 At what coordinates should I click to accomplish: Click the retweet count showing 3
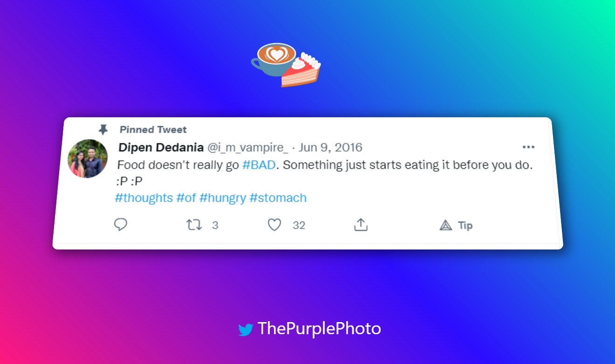[215, 225]
